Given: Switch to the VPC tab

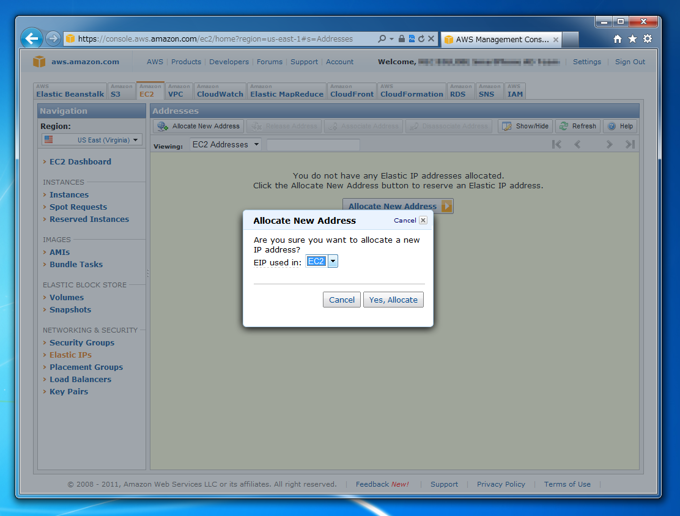Looking at the screenshot, I should pos(179,91).
